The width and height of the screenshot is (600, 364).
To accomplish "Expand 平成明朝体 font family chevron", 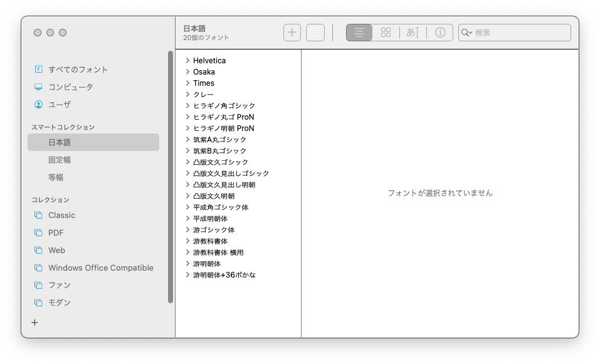I will pos(187,218).
